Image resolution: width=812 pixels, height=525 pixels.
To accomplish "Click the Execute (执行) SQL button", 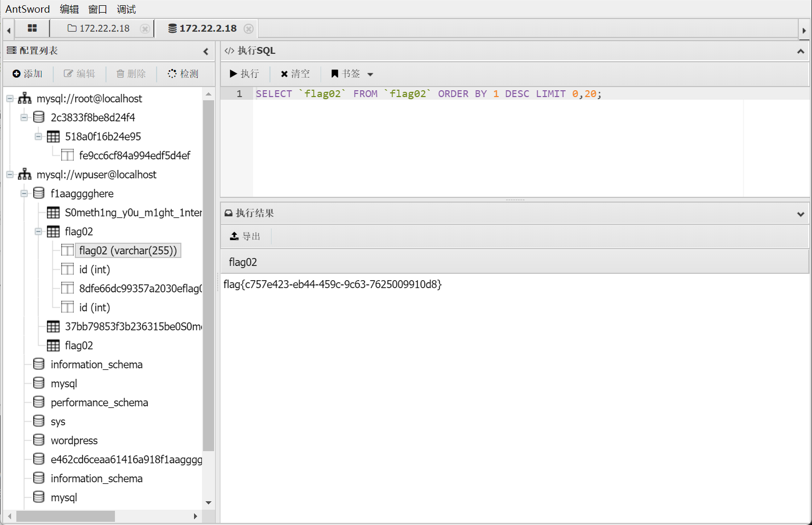I will [244, 74].
